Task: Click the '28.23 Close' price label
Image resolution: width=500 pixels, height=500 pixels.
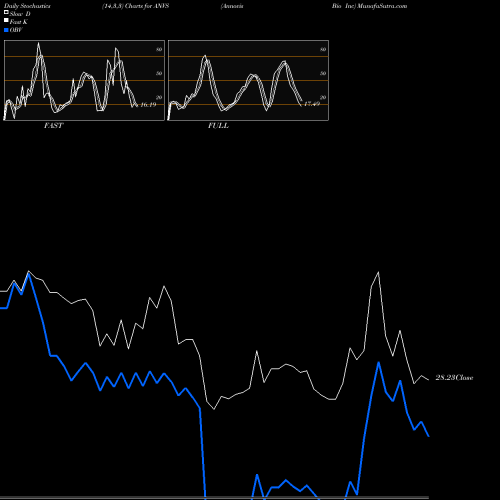Action: (454, 378)
